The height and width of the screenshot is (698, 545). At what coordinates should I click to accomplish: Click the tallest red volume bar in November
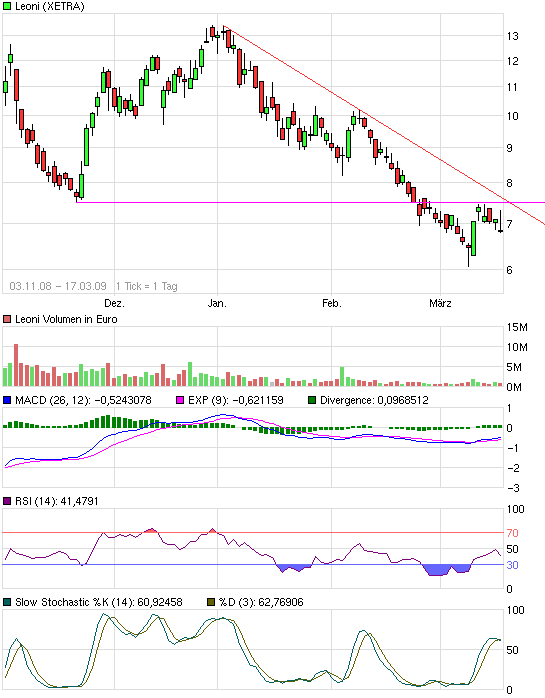pos(16,365)
